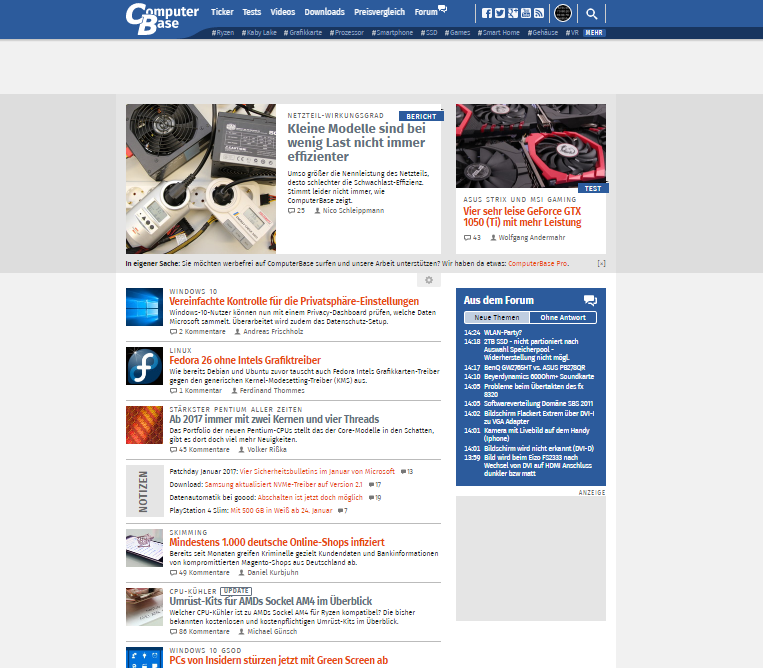
Task: Select the #Prozessor topic tag
Action: tap(346, 33)
